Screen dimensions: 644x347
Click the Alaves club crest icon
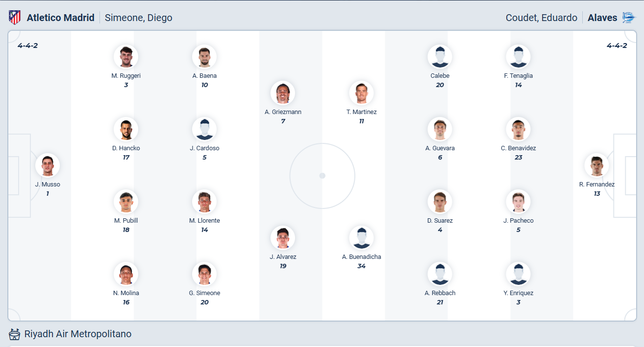[x=628, y=18]
